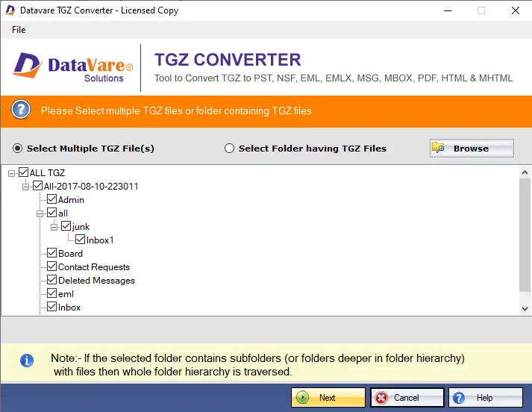Click the scrollbar down arrow in tree
The width and height of the screenshot is (532, 412).
point(525,308)
